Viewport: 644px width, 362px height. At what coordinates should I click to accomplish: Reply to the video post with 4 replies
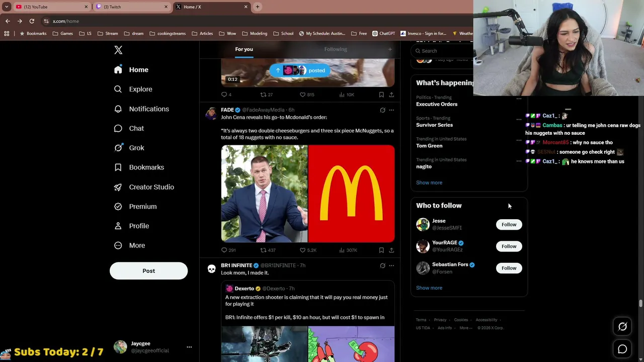pos(226,95)
